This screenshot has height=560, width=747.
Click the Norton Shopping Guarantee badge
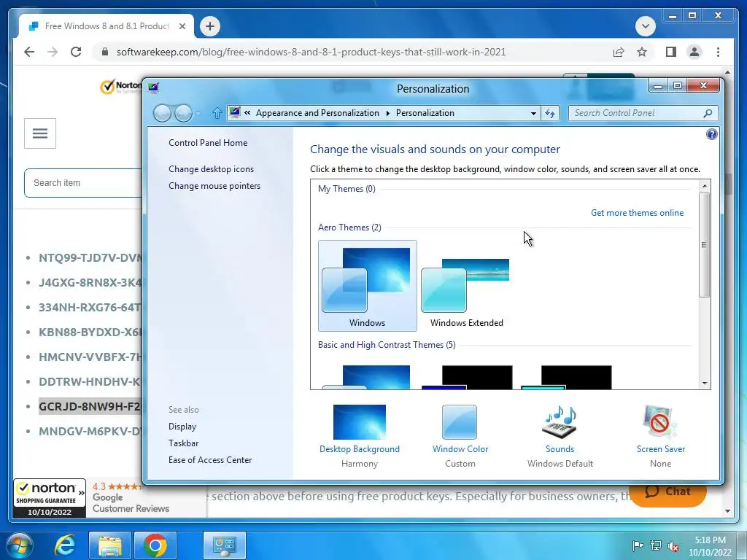(x=50, y=499)
